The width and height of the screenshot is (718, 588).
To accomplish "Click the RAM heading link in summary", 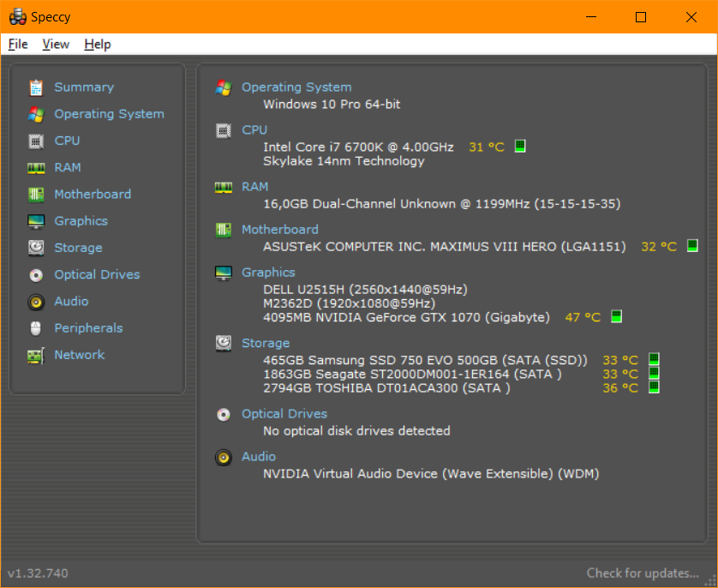I will tap(255, 187).
